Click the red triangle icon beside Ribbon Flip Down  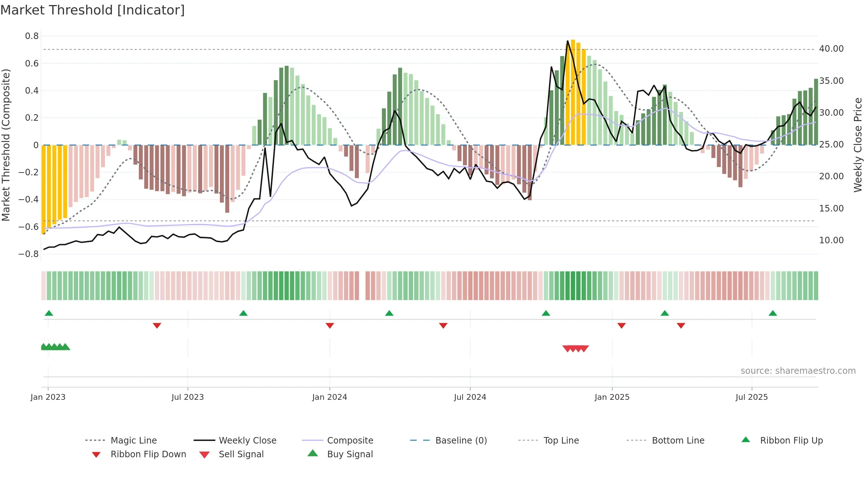(x=96, y=455)
